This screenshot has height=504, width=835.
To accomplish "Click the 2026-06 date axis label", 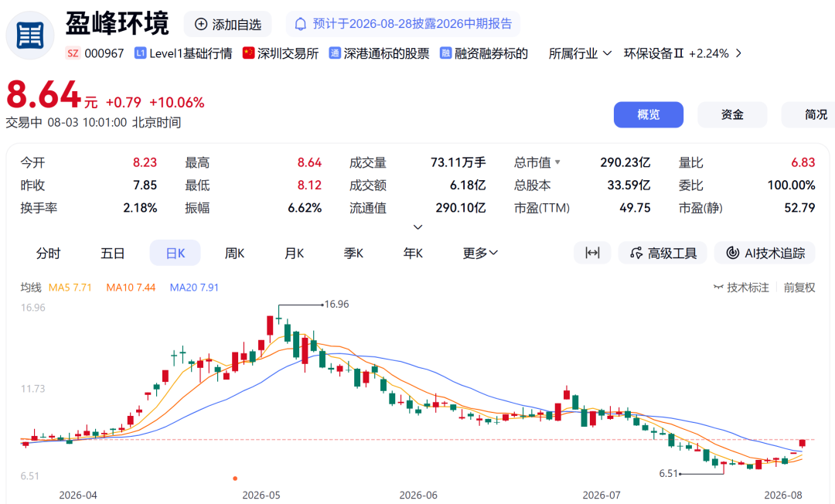I will coord(418,495).
